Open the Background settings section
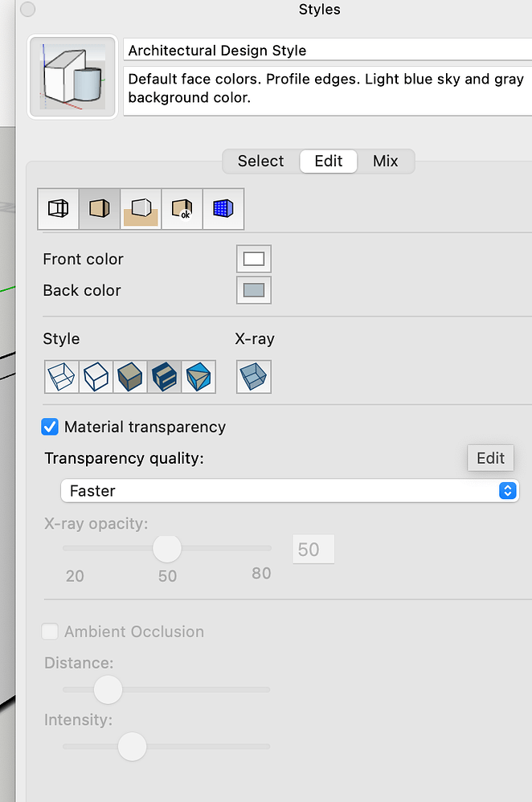Image resolution: width=532 pixels, height=802 pixels. pyautogui.click(x=141, y=210)
